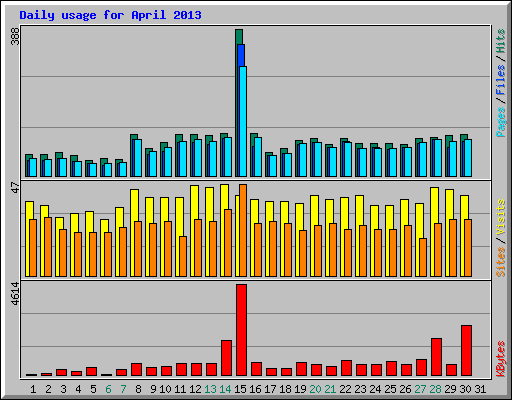
Task: Click the 'Files' legend label
Action: (500, 80)
